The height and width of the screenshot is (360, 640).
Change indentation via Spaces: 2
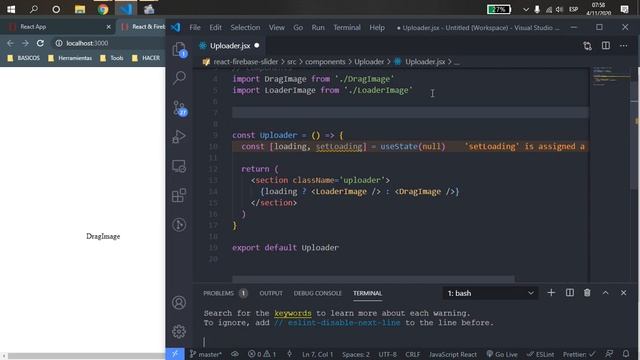pos(356,354)
